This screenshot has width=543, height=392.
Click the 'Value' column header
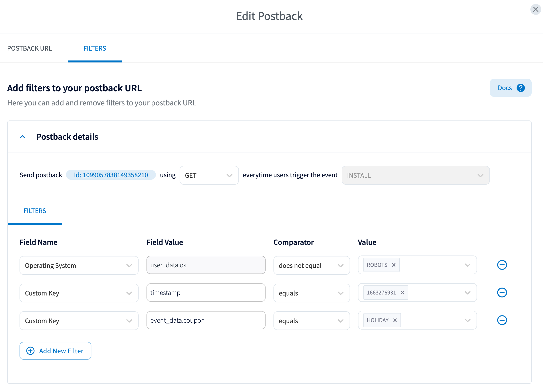pyautogui.click(x=367, y=242)
